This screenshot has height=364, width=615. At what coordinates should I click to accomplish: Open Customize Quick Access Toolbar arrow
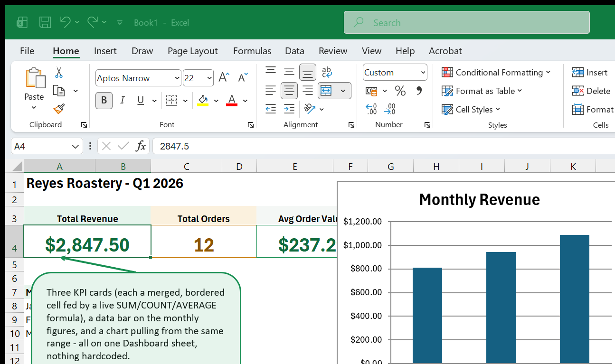120,22
